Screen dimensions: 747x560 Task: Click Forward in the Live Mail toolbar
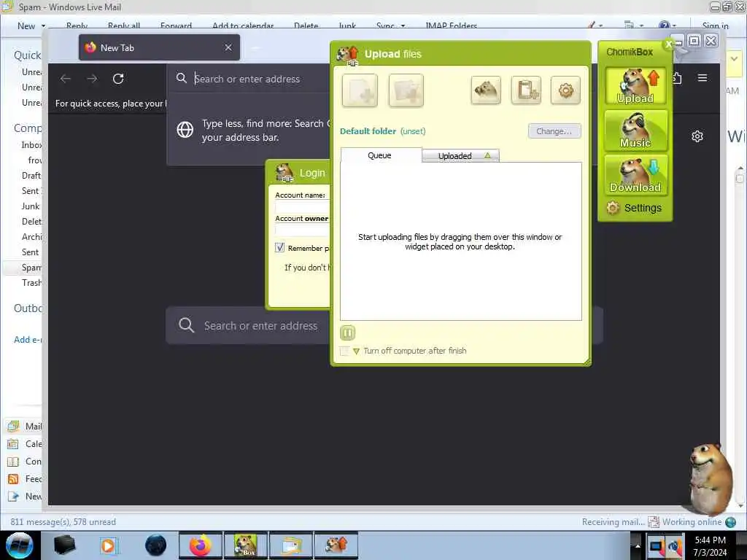coord(176,26)
